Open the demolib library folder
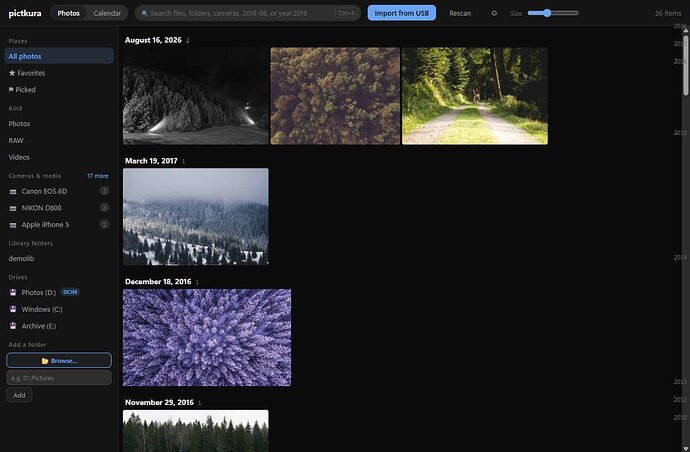690x452 pixels. point(59,258)
